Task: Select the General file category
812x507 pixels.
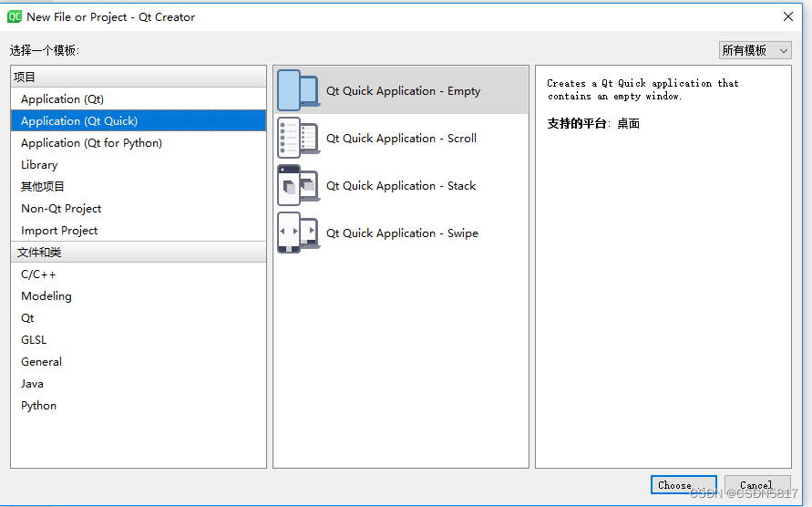Action: [139, 362]
